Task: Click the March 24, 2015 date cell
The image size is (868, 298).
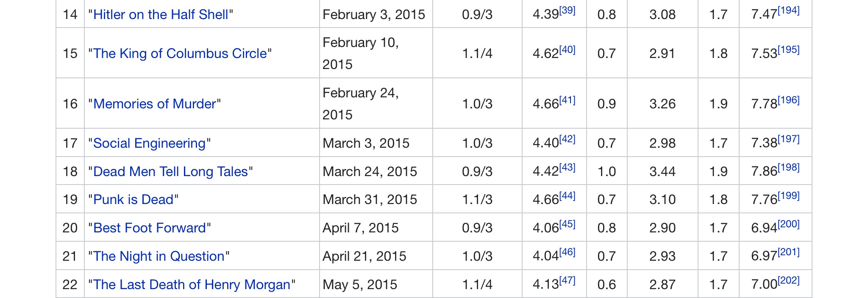Action: pyautogui.click(x=370, y=172)
